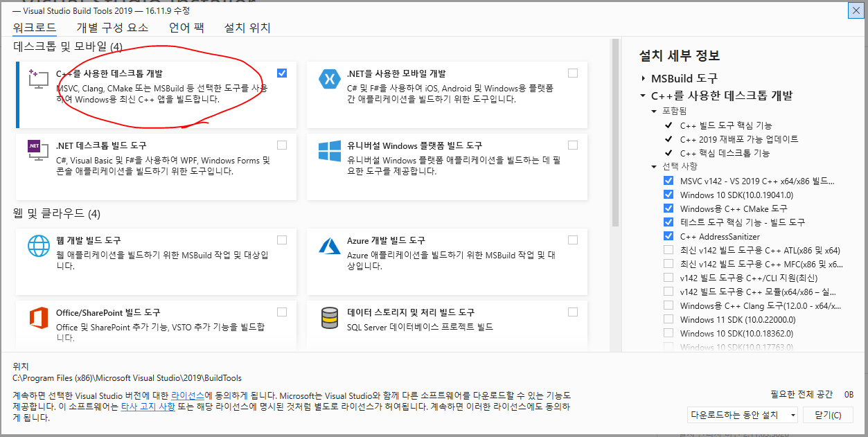Check Azure 개발 빌드 도구 checkbox
The width and height of the screenshot is (868, 437).
pyautogui.click(x=573, y=240)
